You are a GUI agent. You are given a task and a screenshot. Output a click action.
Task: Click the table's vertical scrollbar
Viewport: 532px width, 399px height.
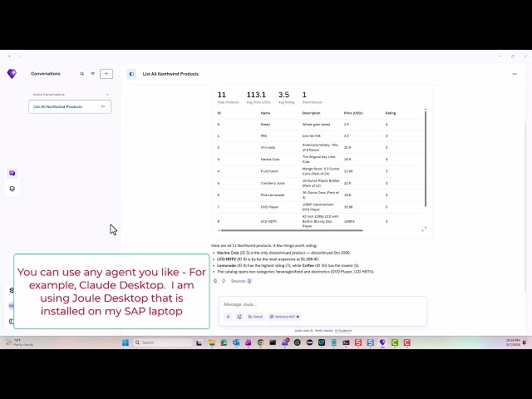(426, 158)
